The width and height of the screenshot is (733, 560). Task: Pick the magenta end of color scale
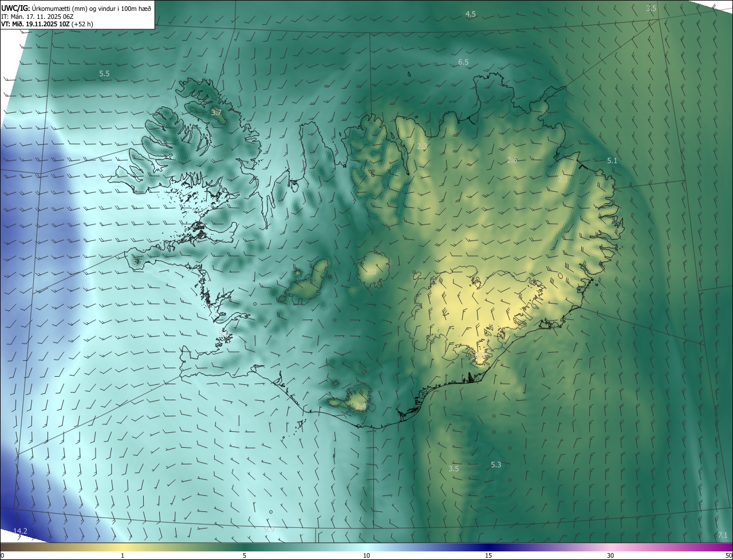(x=719, y=547)
